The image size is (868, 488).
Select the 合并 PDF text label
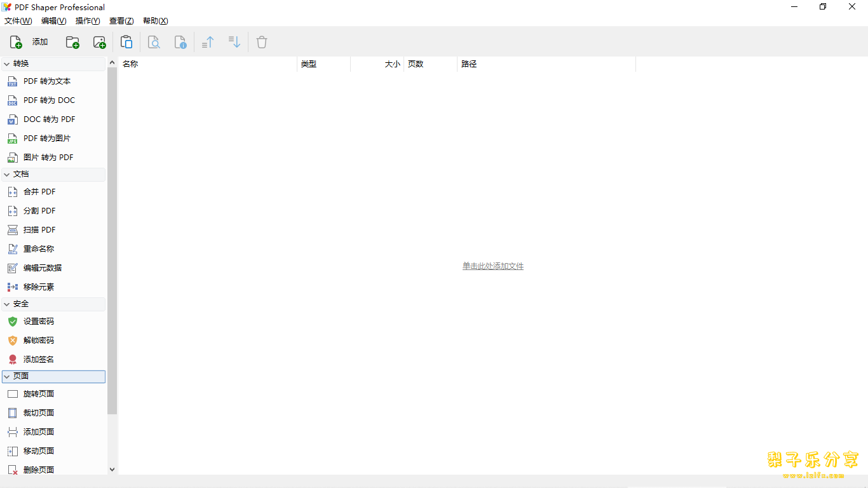39,192
